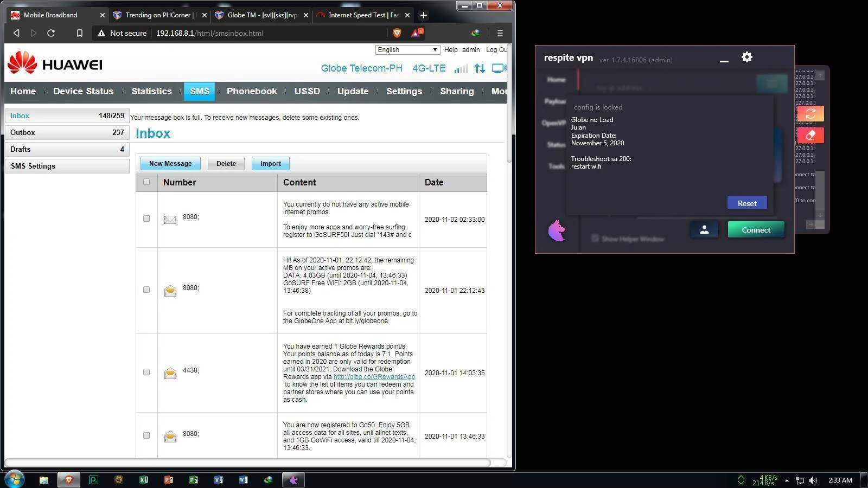Click the purple wolf logo in respite vpn
Viewport: 868px width, 488px height.
[557, 230]
